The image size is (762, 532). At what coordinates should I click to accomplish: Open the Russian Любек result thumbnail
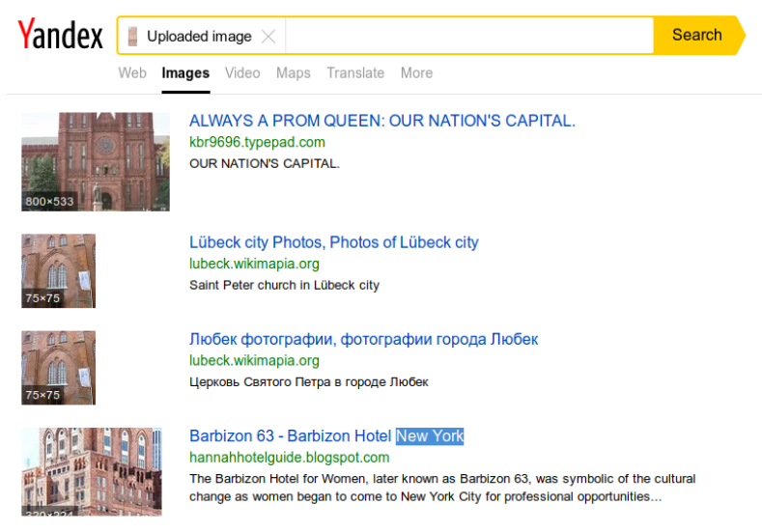pyautogui.click(x=59, y=367)
